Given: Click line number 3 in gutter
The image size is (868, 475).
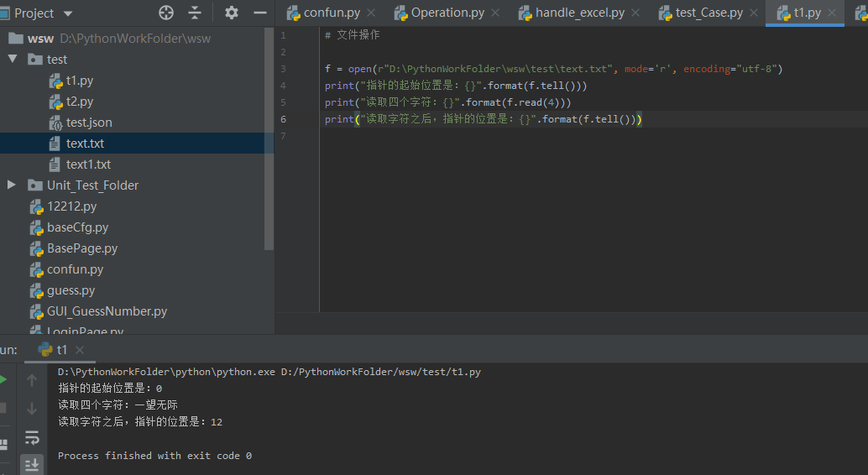Looking at the screenshot, I should [283, 69].
